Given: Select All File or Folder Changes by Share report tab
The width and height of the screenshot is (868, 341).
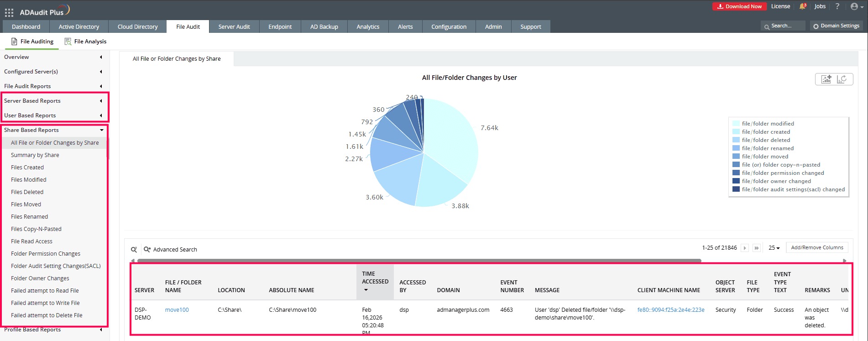Looking at the screenshot, I should 177,59.
